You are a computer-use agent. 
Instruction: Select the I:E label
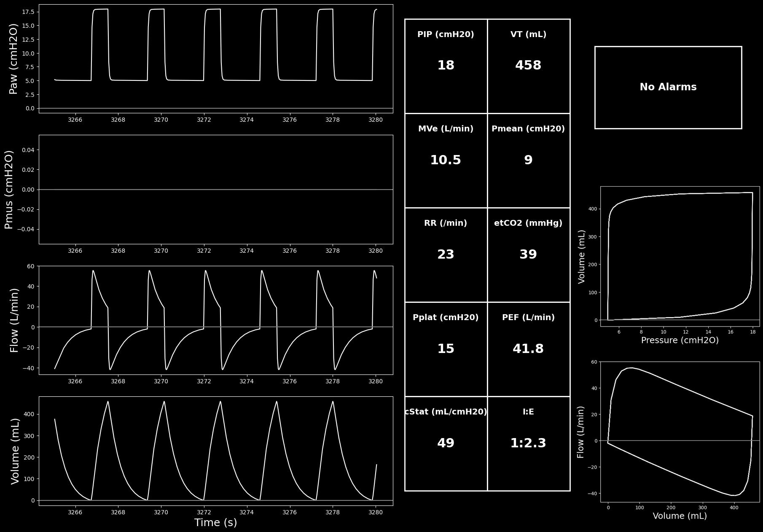(528, 412)
